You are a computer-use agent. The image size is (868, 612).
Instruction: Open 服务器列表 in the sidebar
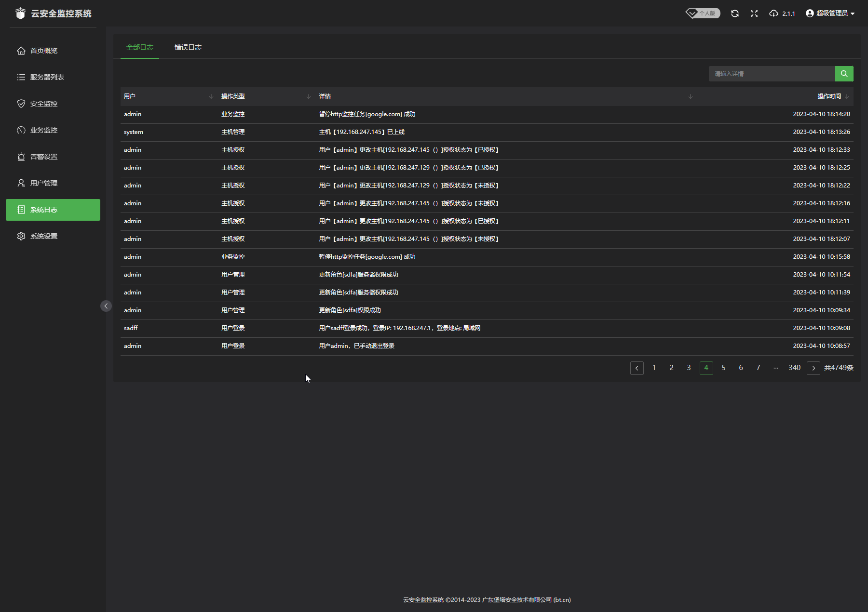pyautogui.click(x=47, y=77)
